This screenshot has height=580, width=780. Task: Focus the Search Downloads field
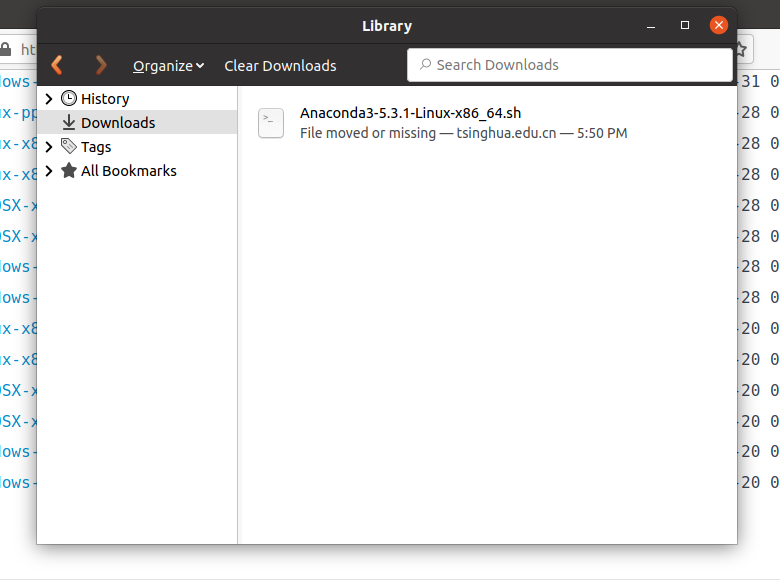pyautogui.click(x=570, y=65)
